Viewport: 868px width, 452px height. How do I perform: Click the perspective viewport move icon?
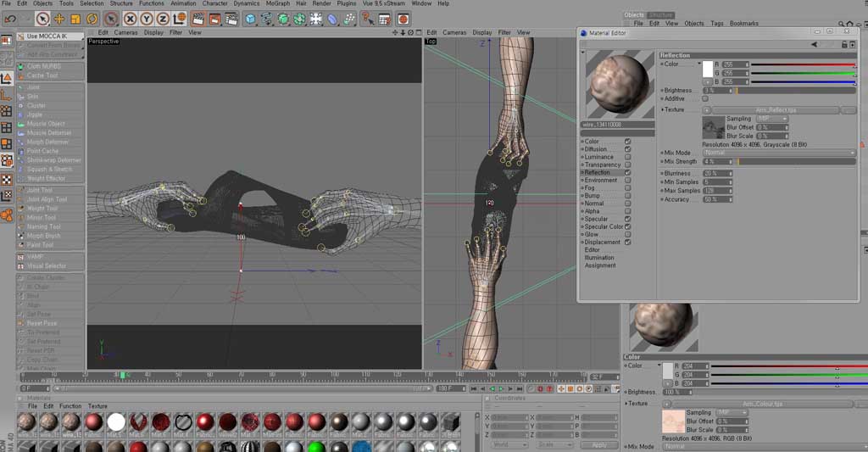pos(395,33)
